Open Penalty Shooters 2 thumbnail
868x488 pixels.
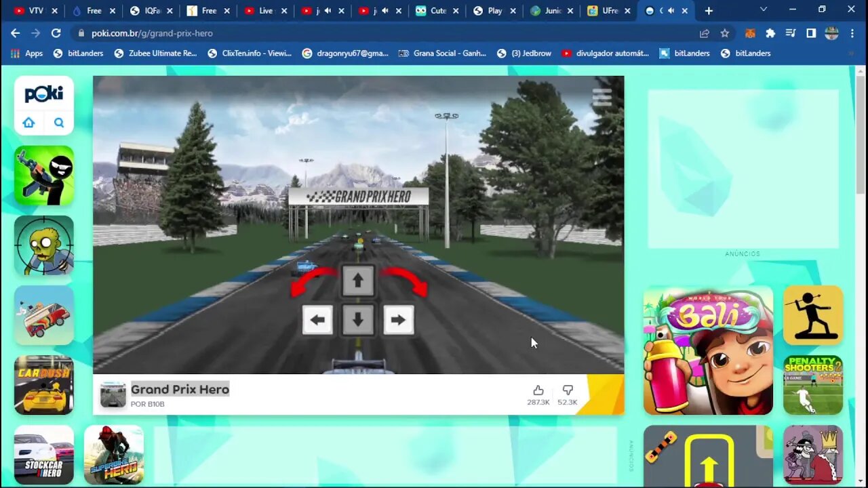point(813,385)
